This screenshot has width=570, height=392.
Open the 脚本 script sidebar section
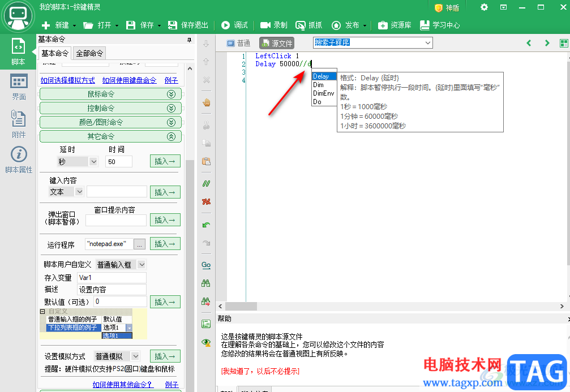tap(18, 51)
